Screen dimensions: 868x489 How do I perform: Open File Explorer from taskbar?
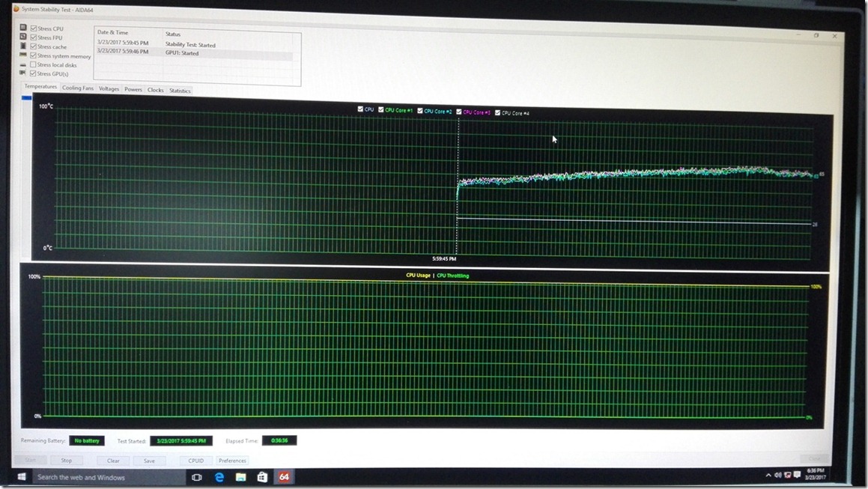(241, 477)
